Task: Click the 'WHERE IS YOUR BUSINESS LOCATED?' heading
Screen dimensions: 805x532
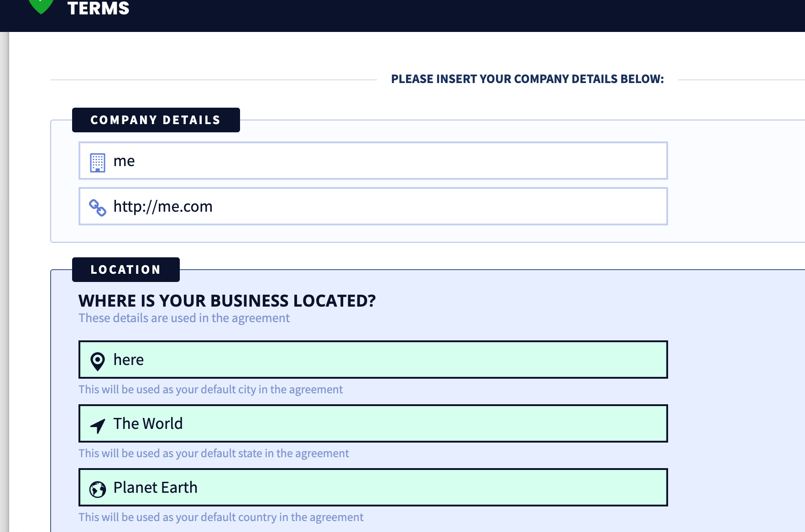Action: coord(228,301)
